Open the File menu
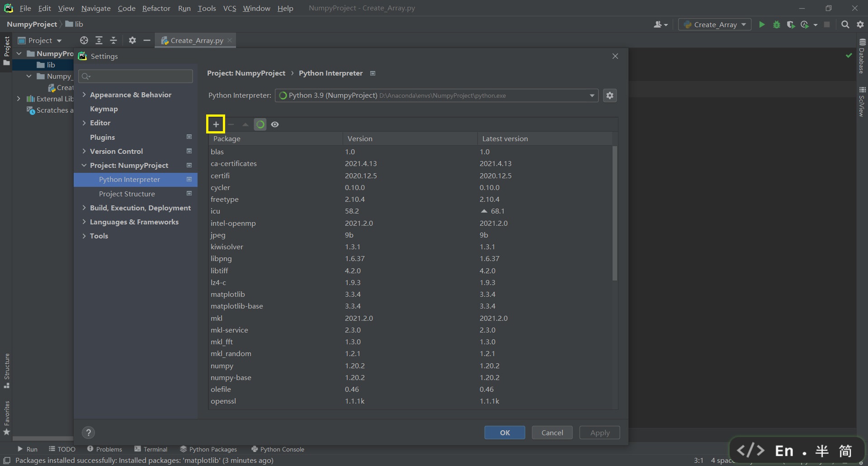 [x=25, y=8]
